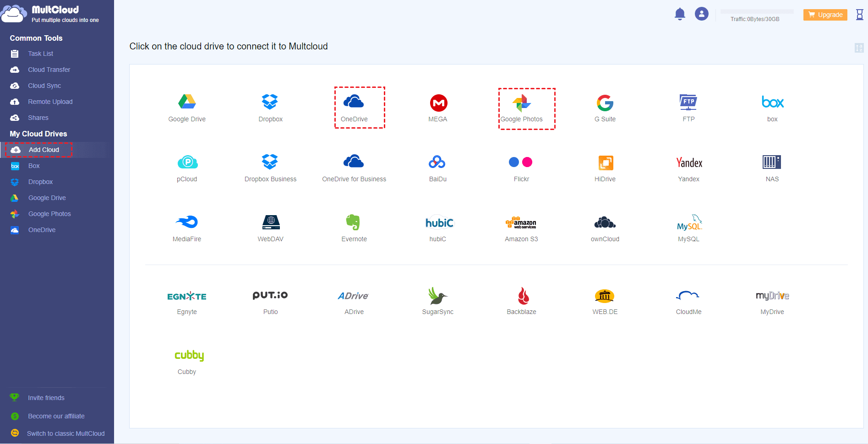Image resolution: width=868 pixels, height=444 pixels.
Task: Add the HiDrive cloud
Action: (606, 162)
